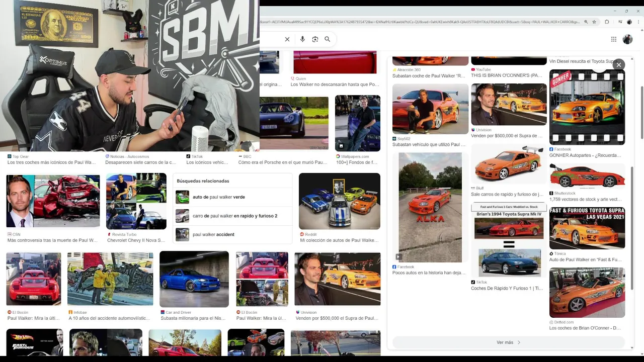Select related search 'auto de paul walker verde'
This screenshot has width=644, height=362.
click(x=232, y=197)
